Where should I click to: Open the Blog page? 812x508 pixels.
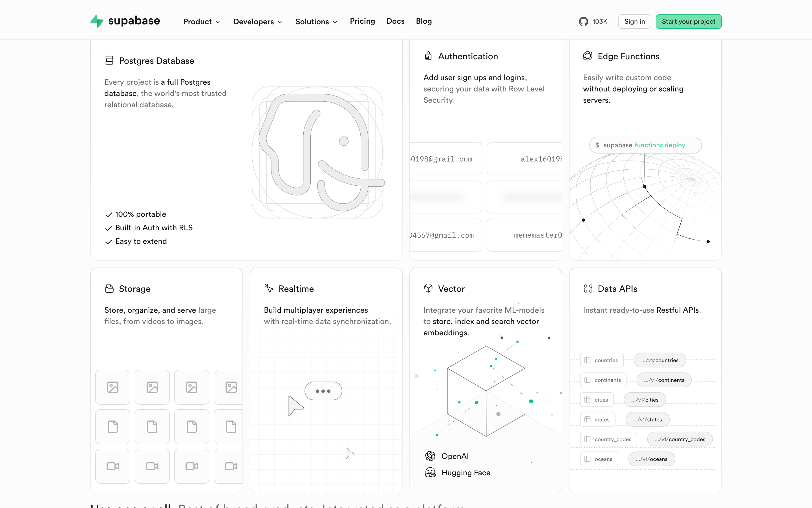(424, 21)
